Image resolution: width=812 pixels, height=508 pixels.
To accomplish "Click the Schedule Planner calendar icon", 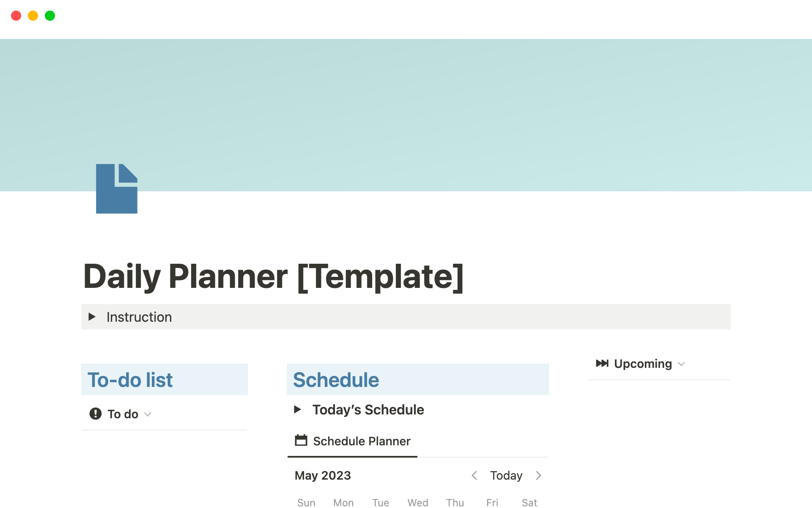I will click(x=301, y=440).
